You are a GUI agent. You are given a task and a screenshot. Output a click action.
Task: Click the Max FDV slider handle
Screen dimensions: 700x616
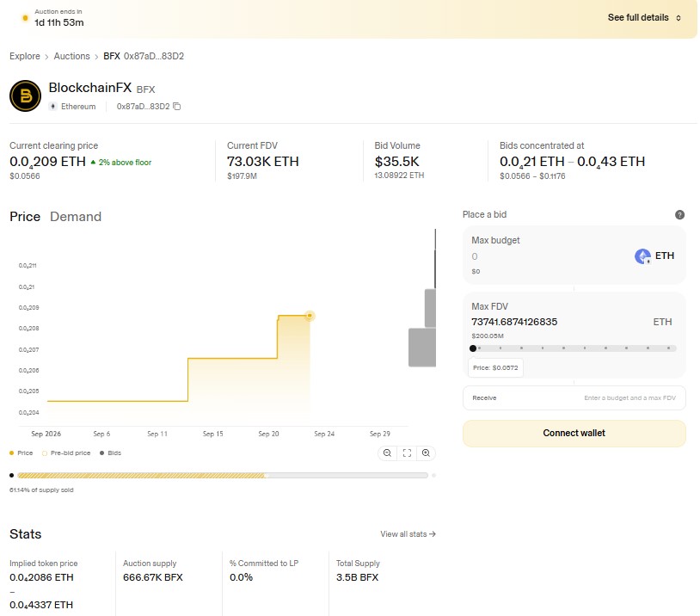click(x=473, y=348)
